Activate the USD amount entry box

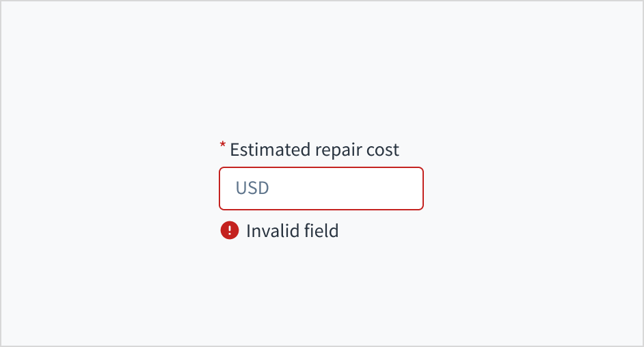pos(321,189)
